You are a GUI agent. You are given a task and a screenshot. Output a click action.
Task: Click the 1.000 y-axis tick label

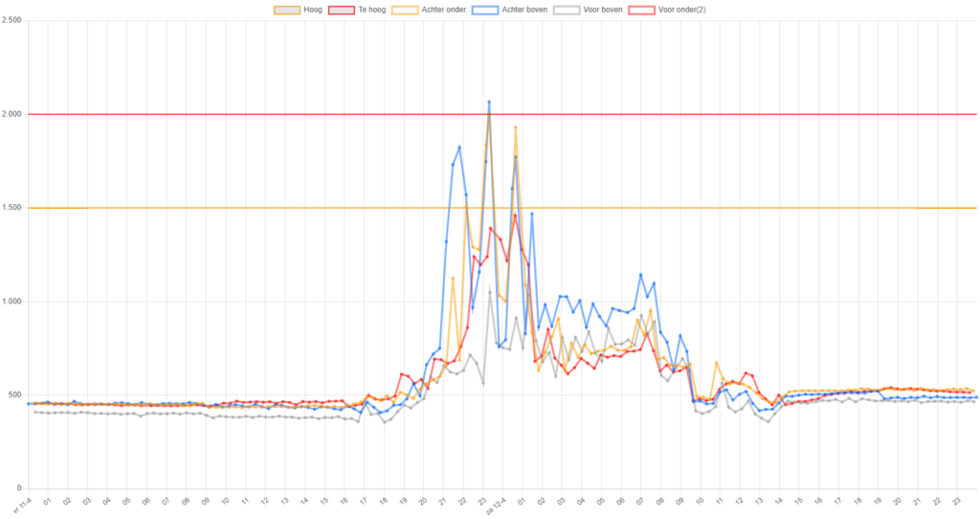13,301
